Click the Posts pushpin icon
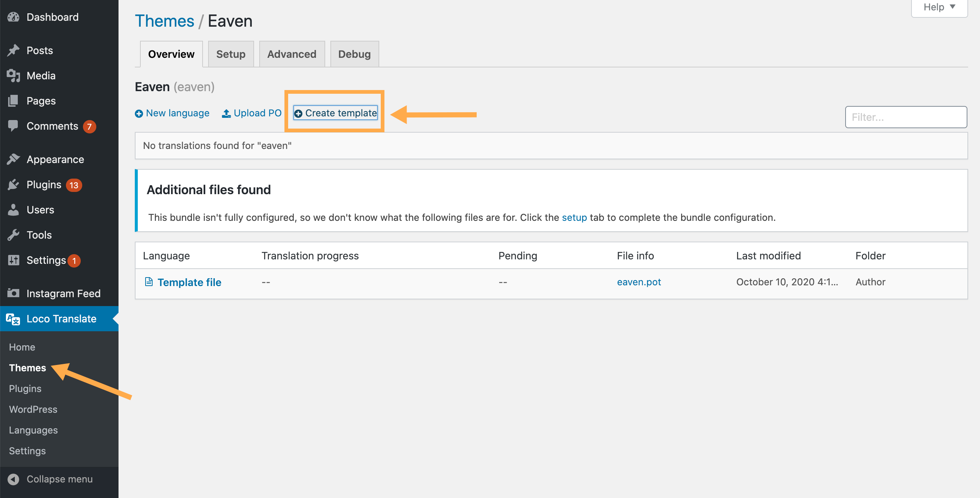The image size is (980, 498). coord(13,50)
